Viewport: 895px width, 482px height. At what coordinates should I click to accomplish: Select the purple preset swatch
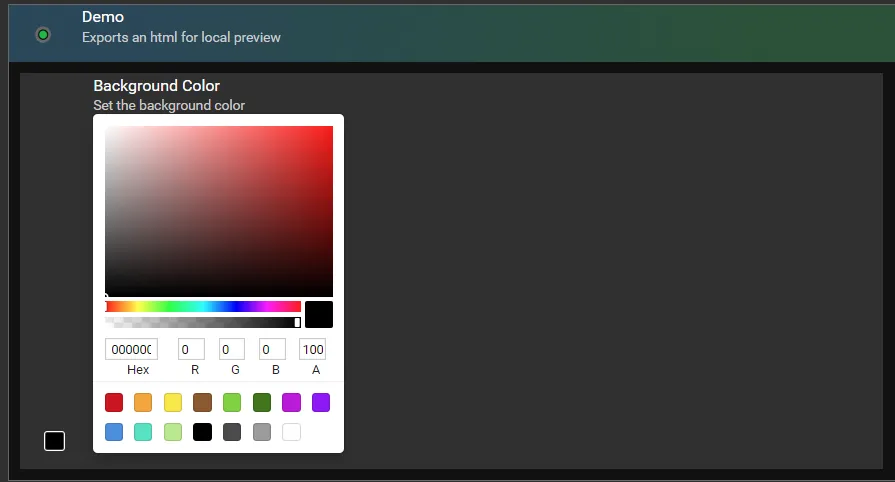pyautogui.click(x=321, y=403)
